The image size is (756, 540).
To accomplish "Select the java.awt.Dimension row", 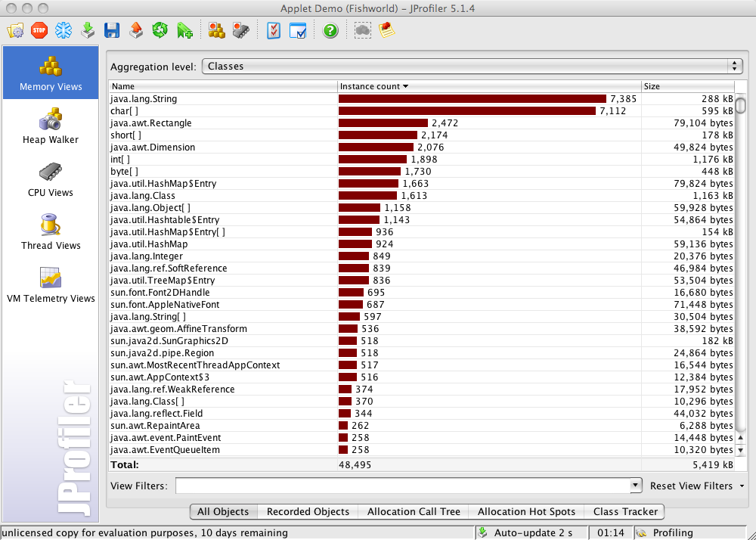I will tap(422, 147).
